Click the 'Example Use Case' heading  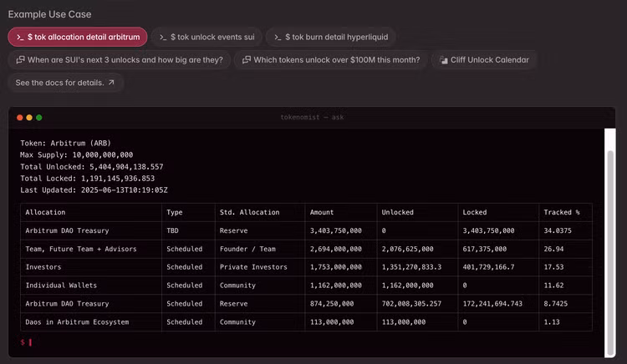coord(49,14)
